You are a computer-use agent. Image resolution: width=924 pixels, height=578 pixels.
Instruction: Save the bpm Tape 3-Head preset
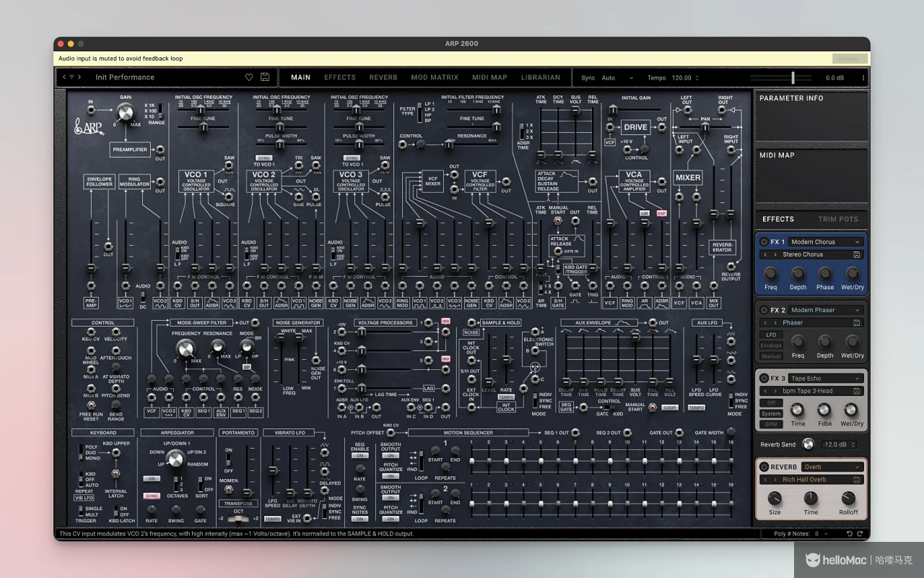pyautogui.click(x=856, y=391)
